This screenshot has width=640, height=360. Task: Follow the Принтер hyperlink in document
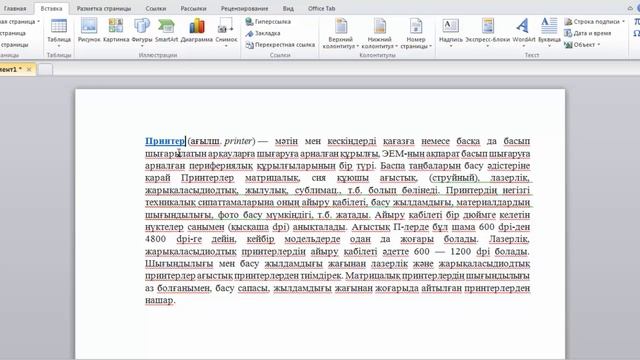tap(165, 141)
